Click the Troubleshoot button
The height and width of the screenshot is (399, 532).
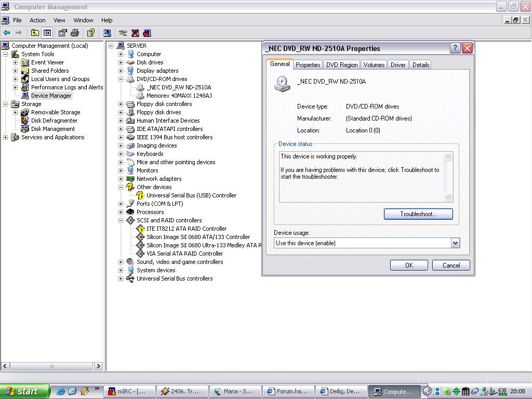click(x=418, y=214)
